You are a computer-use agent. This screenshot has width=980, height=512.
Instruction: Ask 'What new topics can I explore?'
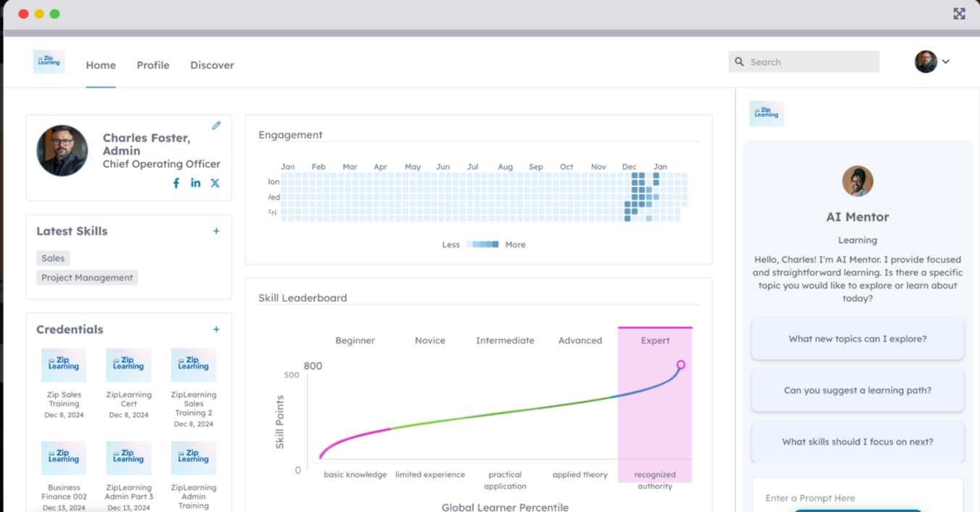coord(857,338)
